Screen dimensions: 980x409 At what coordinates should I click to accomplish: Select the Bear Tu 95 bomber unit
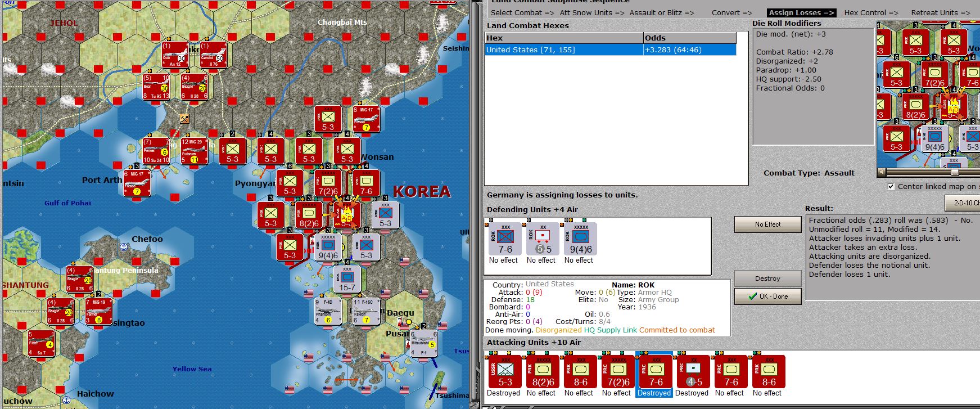[x=156, y=87]
